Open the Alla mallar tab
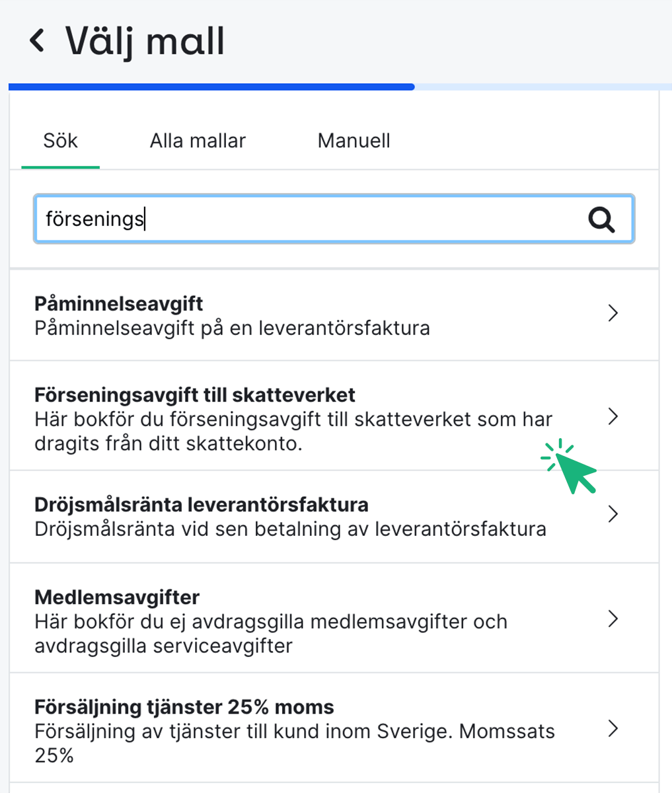This screenshot has width=672, height=793. (198, 141)
